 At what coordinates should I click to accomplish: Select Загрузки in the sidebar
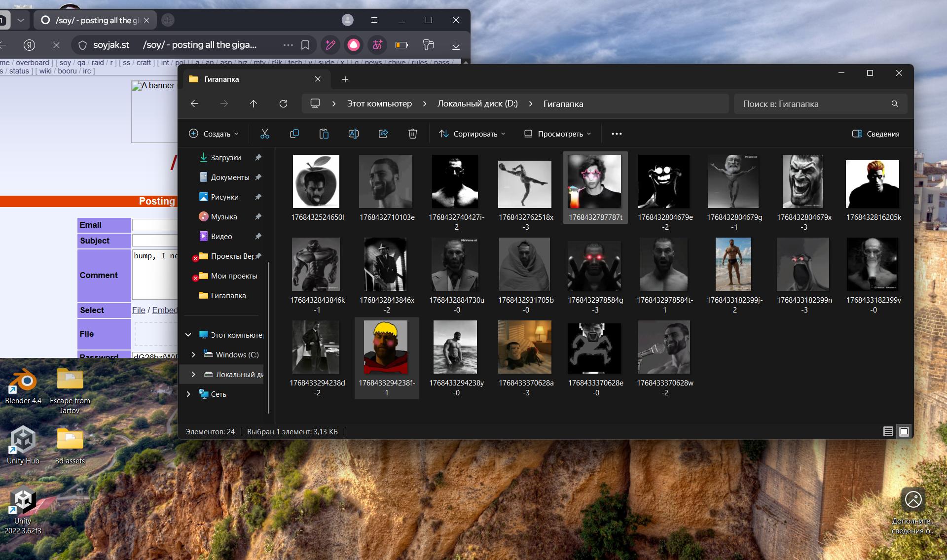coord(225,158)
